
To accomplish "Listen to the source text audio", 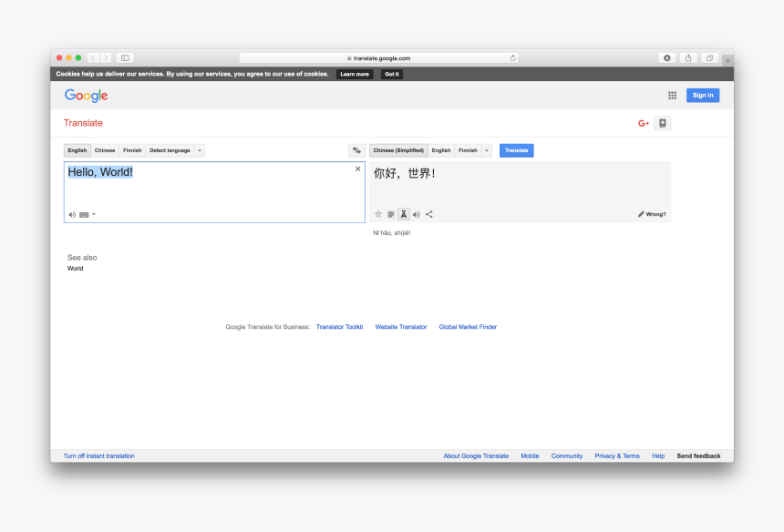I will tap(72, 215).
